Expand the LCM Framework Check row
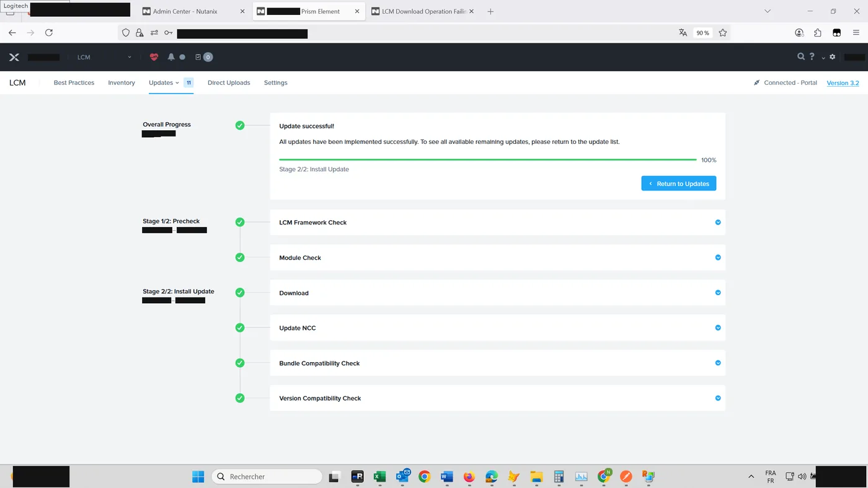 [497, 222]
